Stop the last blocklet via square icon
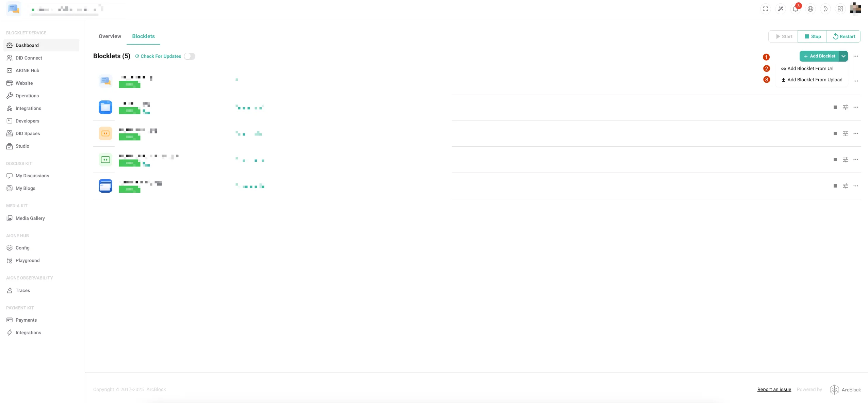This screenshot has width=868, height=403. point(835,186)
